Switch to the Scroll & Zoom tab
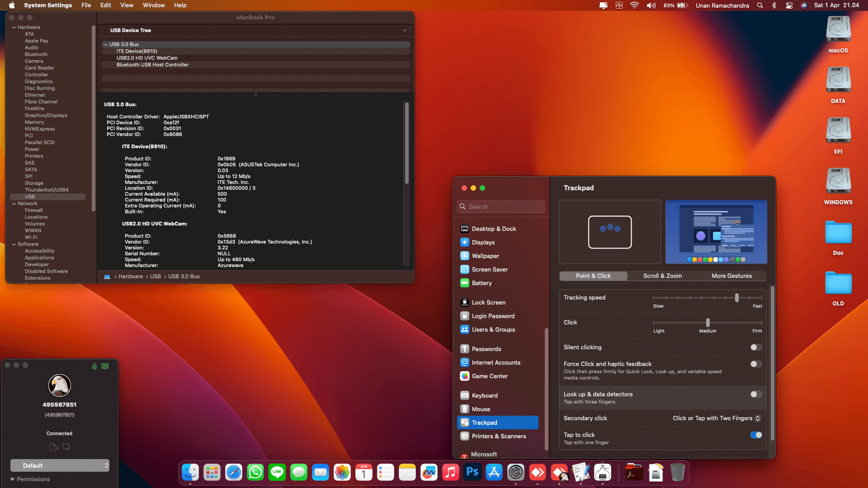This screenshot has height=488, width=868. click(x=662, y=276)
